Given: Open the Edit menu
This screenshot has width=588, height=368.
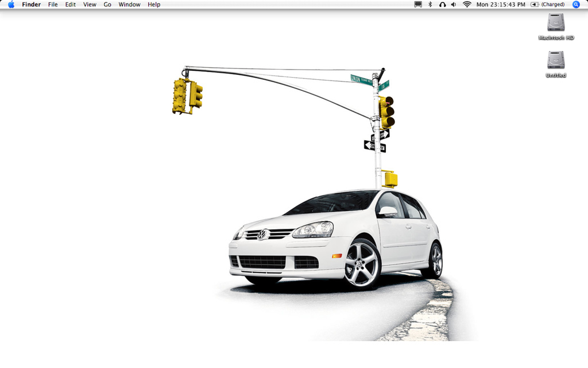Looking at the screenshot, I should pos(70,5).
